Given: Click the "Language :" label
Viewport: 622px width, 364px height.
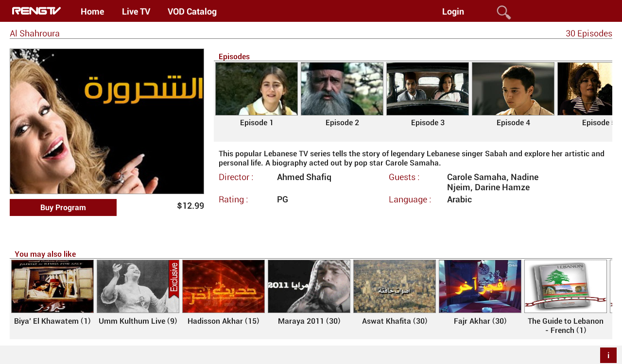Looking at the screenshot, I should (410, 199).
